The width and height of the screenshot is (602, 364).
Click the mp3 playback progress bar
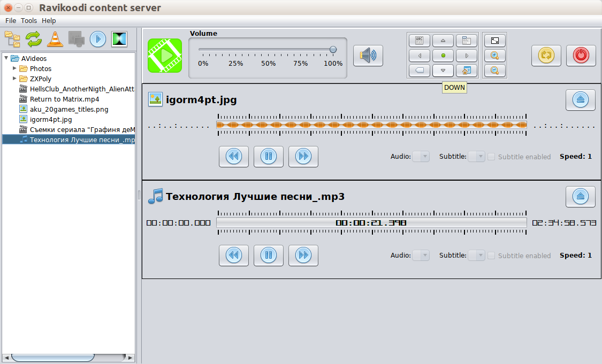pyautogui.click(x=371, y=223)
